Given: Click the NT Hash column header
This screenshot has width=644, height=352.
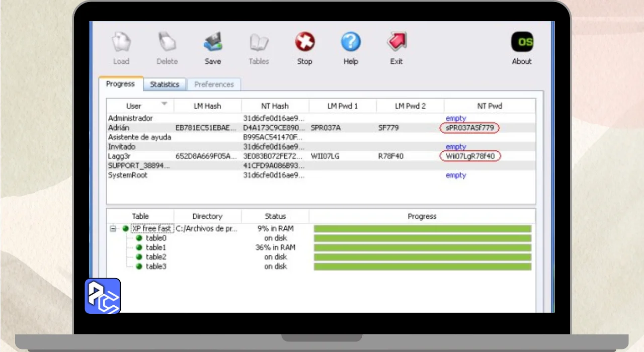Looking at the screenshot, I should click(x=275, y=106).
